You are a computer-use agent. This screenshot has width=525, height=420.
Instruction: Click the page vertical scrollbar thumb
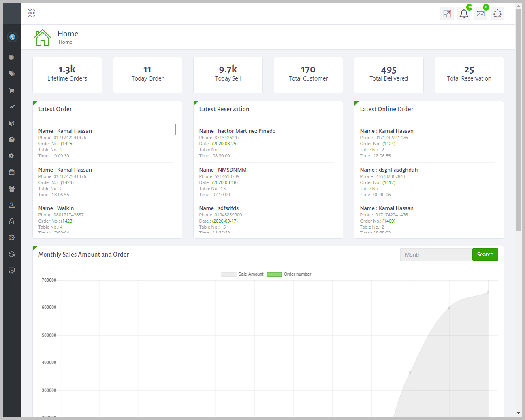coord(518,120)
